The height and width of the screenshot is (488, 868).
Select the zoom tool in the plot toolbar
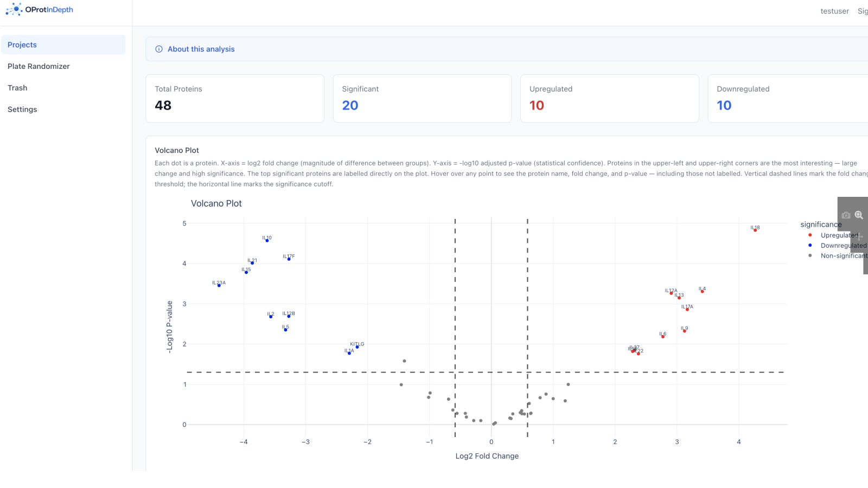click(x=858, y=215)
